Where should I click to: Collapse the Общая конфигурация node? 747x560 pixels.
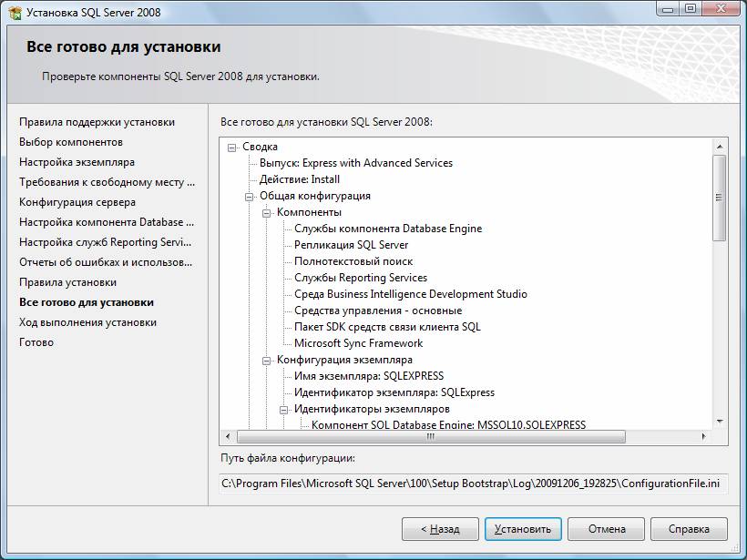(251, 196)
